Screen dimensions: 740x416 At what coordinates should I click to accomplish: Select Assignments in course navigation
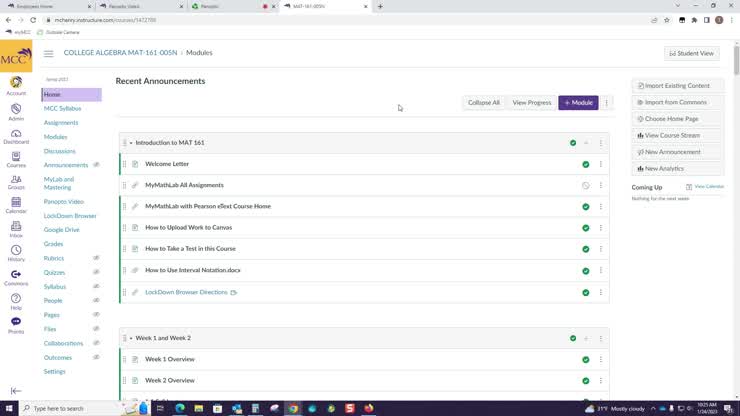61,123
